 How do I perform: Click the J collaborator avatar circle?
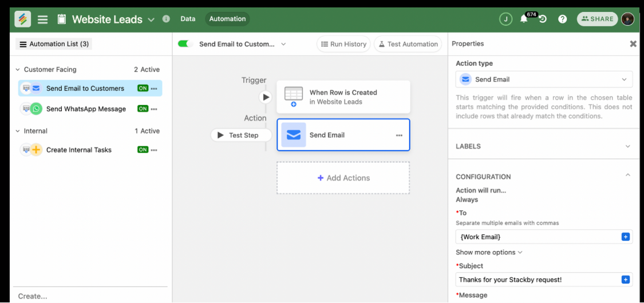[505, 19]
